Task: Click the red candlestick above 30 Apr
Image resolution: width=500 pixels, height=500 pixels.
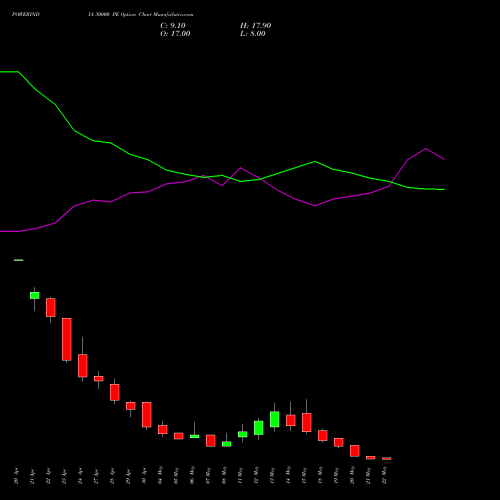Action: point(147,414)
